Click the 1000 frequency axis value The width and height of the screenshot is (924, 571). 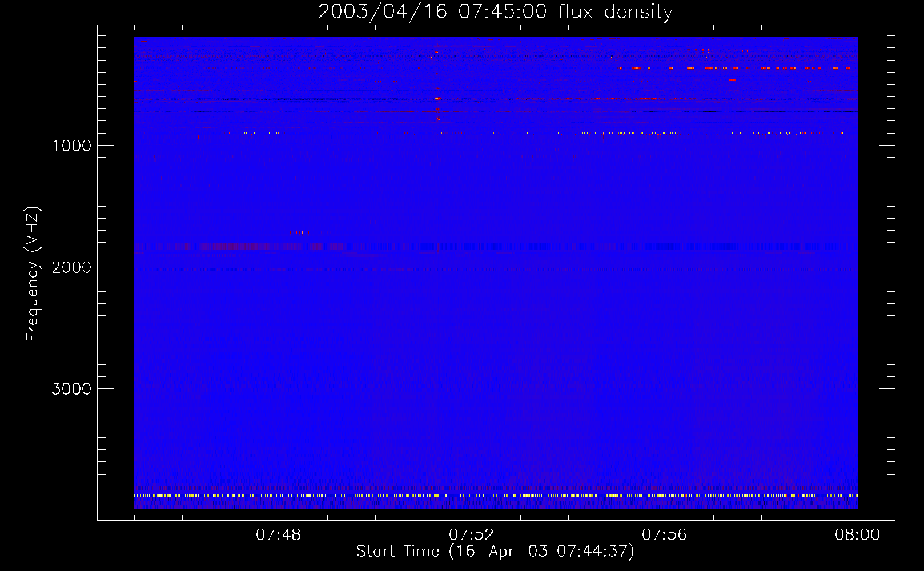71,146
